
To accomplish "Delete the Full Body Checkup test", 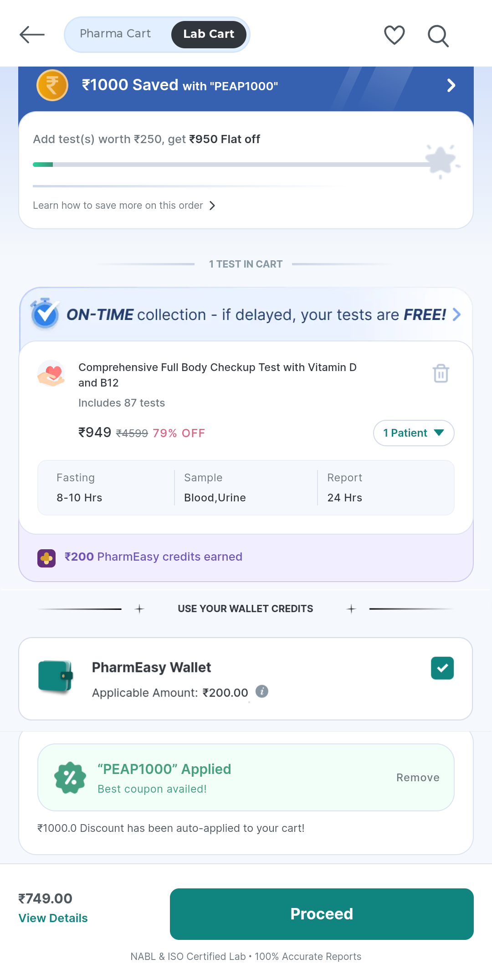I will click(x=441, y=373).
